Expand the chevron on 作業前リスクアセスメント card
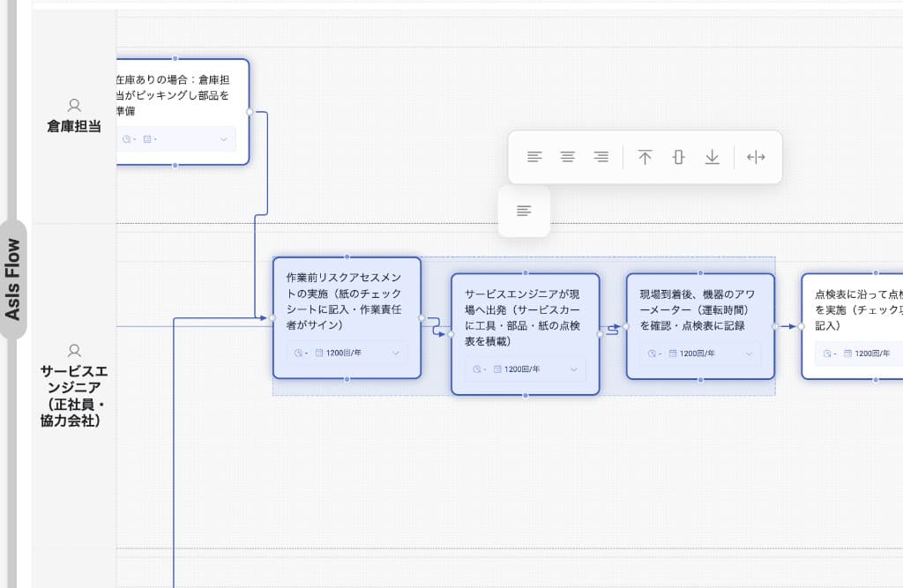Viewport: 903px width, 588px height. click(x=397, y=353)
